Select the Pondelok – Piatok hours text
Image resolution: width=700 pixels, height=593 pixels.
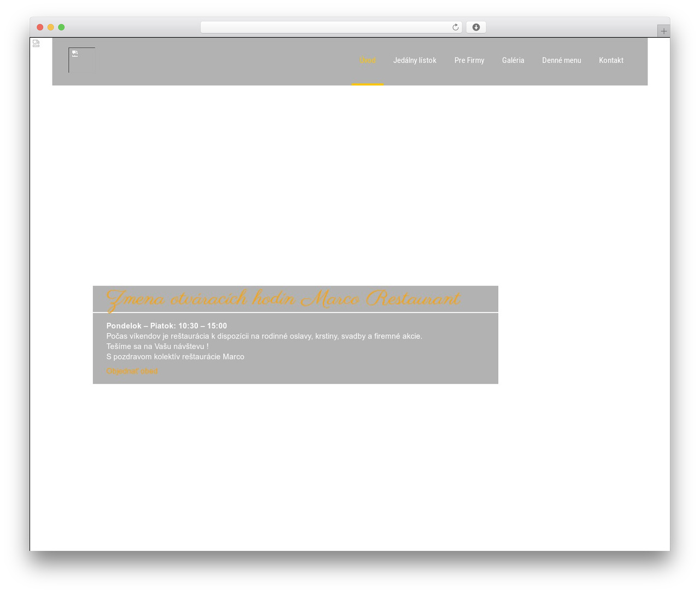click(x=167, y=325)
